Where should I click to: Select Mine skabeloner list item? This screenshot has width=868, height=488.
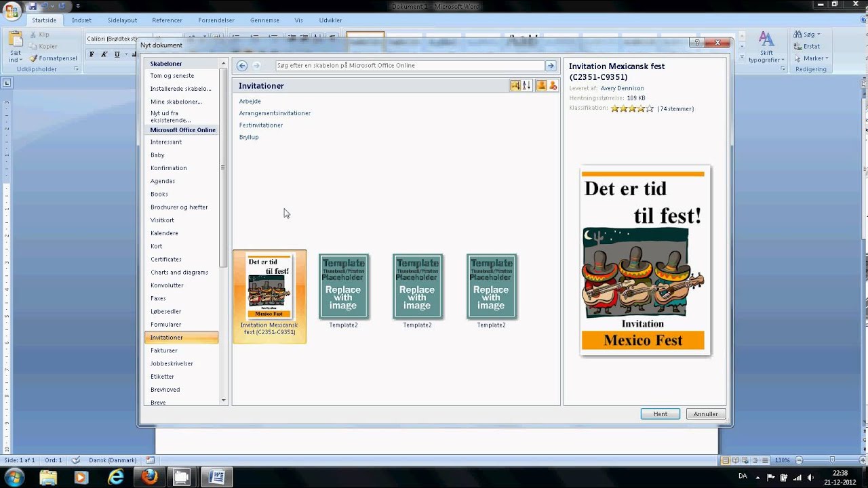[x=176, y=102]
